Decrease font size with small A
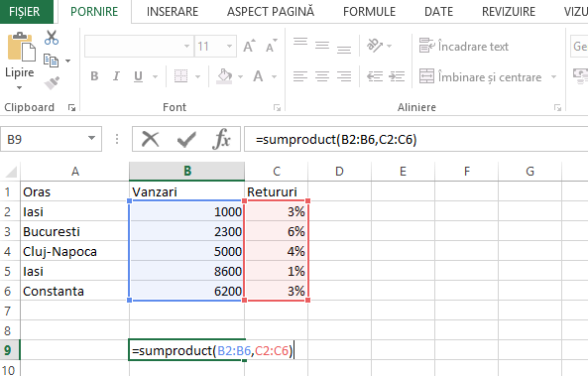 click(x=272, y=47)
